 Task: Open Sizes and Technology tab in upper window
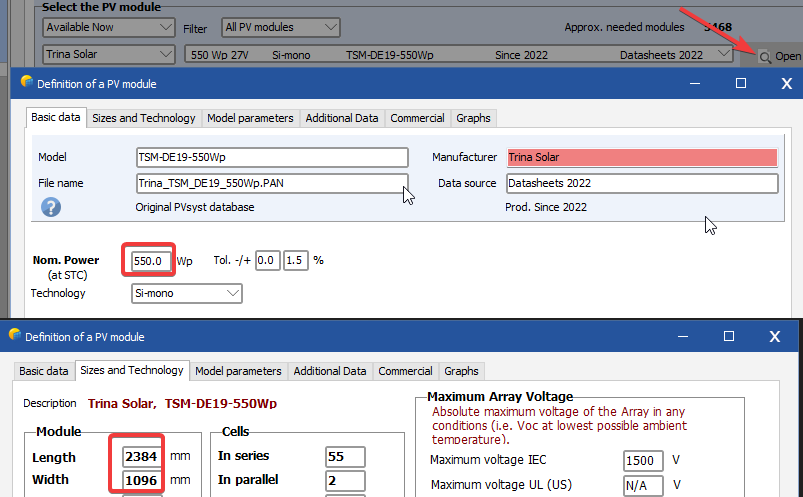(x=144, y=118)
